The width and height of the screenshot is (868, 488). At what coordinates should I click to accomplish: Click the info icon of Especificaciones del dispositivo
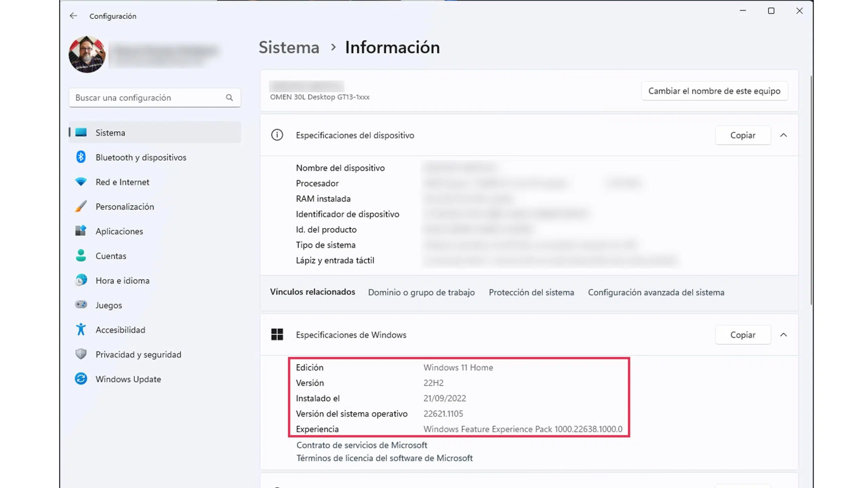pos(277,135)
